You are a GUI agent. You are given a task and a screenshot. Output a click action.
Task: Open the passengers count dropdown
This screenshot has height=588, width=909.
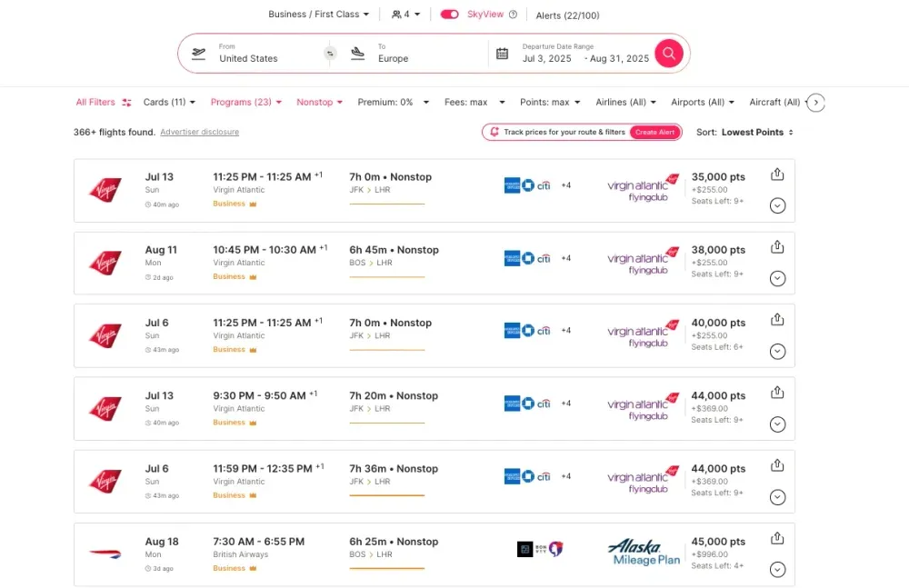click(x=406, y=15)
